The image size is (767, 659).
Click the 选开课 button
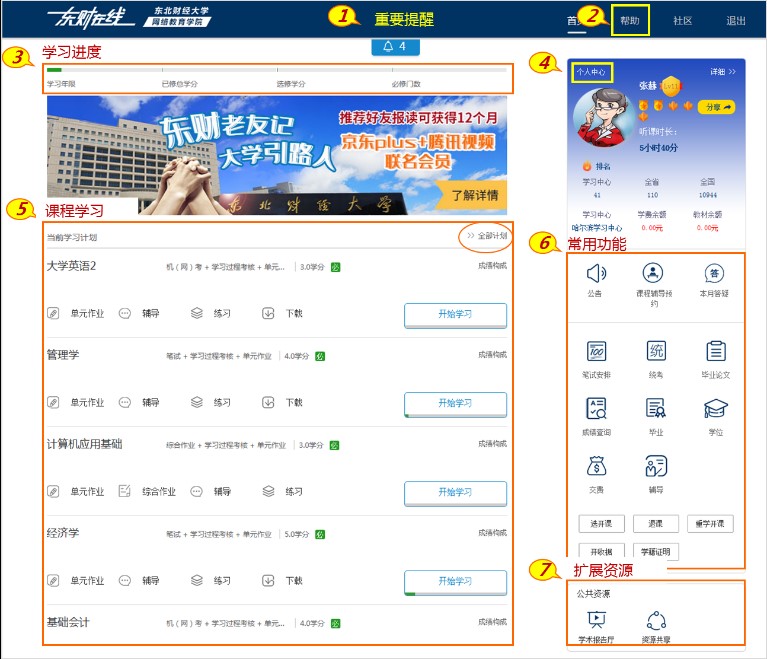click(601, 523)
